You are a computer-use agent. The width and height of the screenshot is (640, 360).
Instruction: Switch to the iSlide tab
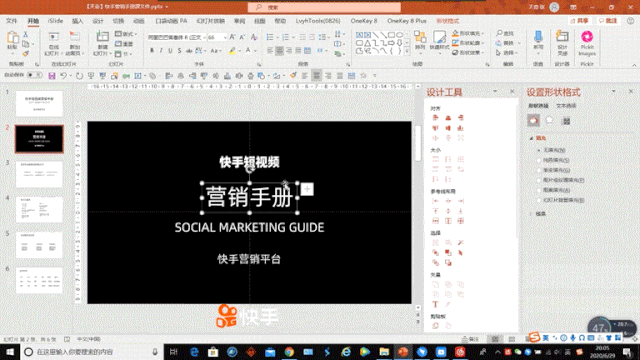(55, 21)
